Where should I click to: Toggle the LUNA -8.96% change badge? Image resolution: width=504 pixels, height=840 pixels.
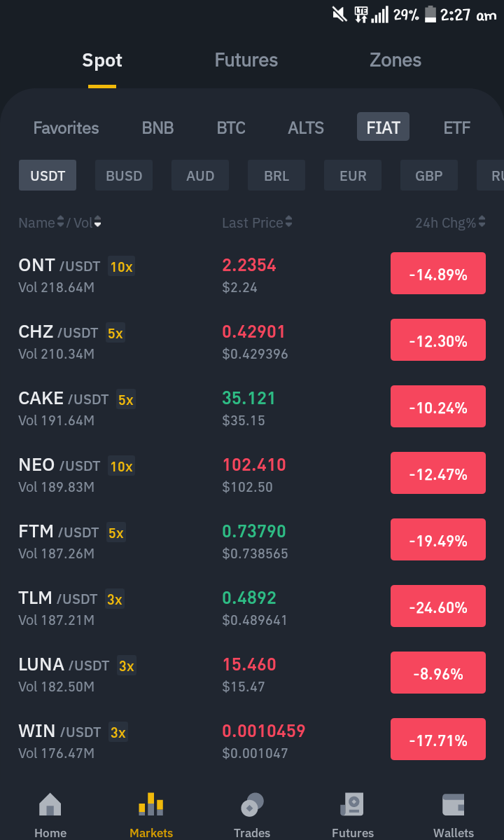[x=438, y=673]
